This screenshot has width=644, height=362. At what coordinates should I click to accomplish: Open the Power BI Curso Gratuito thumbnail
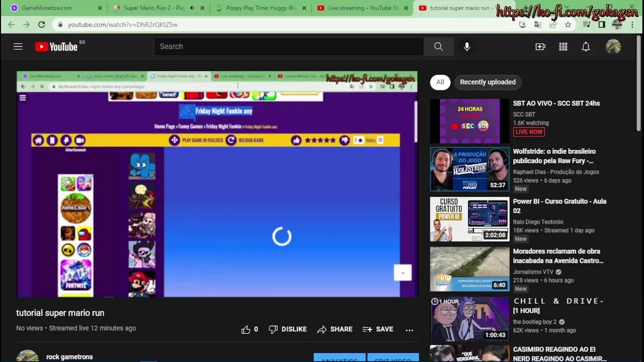point(469,219)
